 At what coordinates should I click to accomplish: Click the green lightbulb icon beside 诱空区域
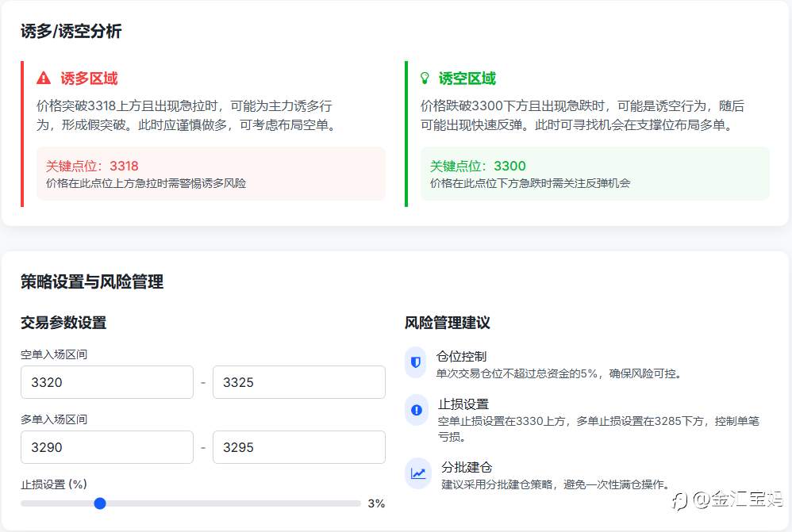coord(425,78)
